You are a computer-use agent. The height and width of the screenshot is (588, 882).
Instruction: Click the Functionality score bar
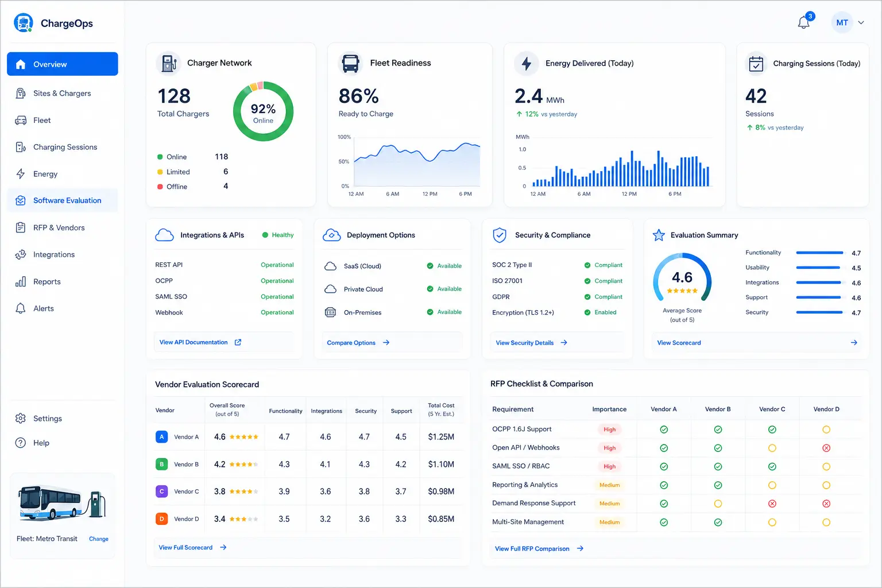tap(819, 253)
